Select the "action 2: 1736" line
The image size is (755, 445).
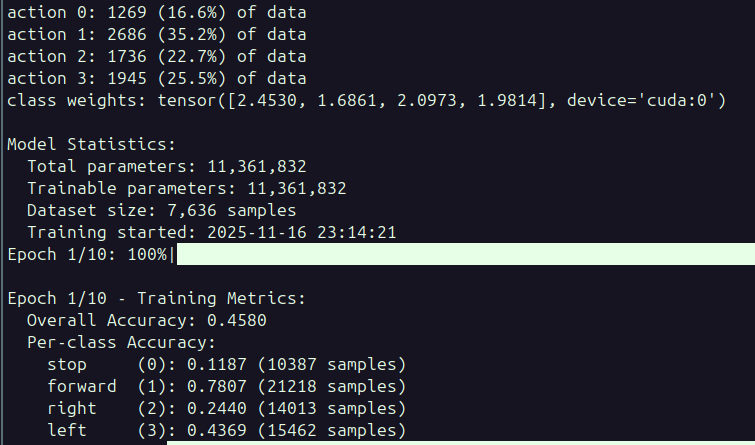click(157, 58)
